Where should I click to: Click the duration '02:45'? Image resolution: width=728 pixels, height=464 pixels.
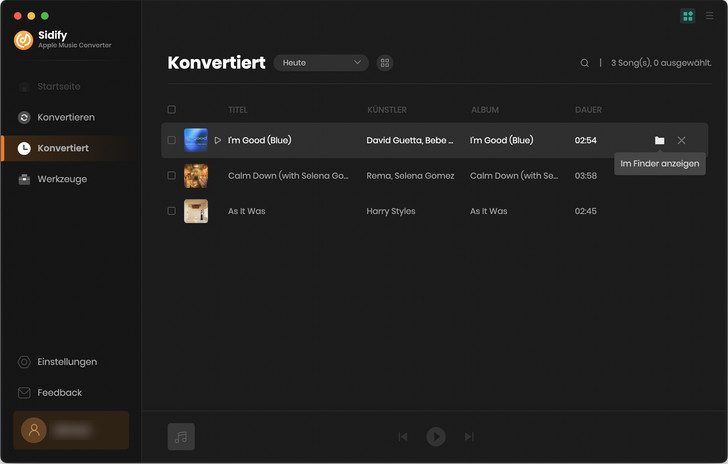pos(586,211)
